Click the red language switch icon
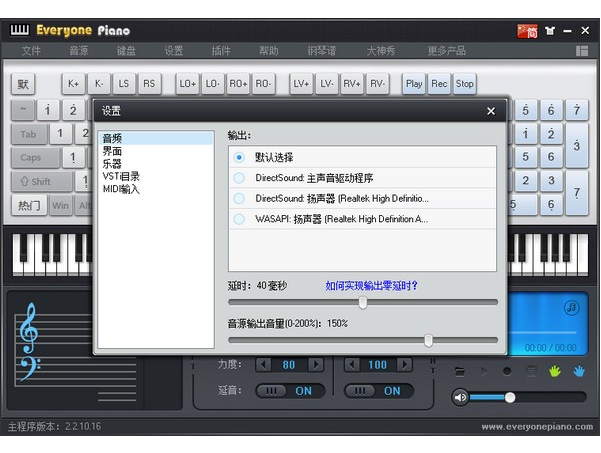 [x=527, y=30]
